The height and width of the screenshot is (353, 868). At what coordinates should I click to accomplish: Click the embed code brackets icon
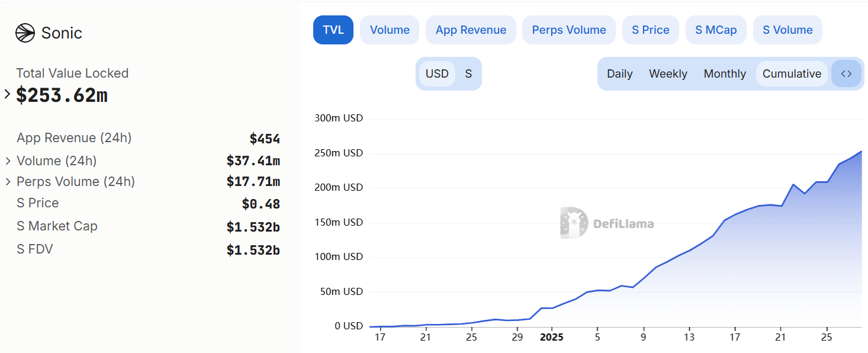point(846,74)
